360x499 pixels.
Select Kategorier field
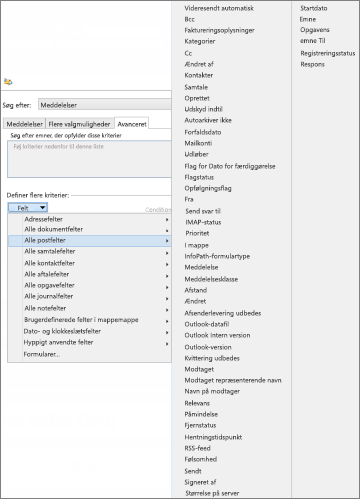[x=200, y=41]
